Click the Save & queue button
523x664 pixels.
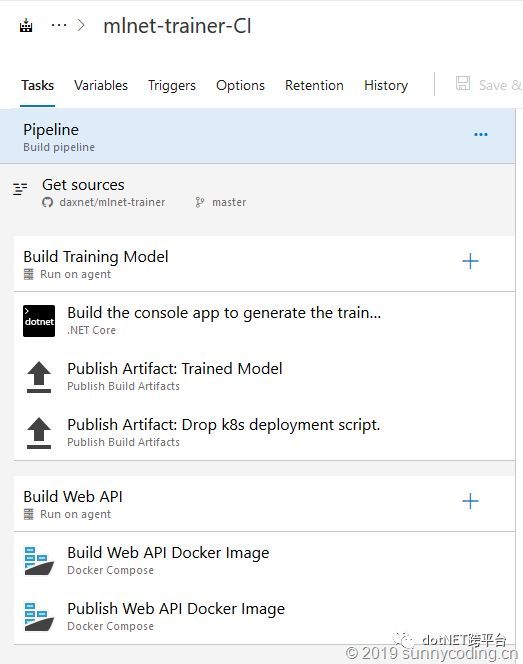[x=489, y=85]
